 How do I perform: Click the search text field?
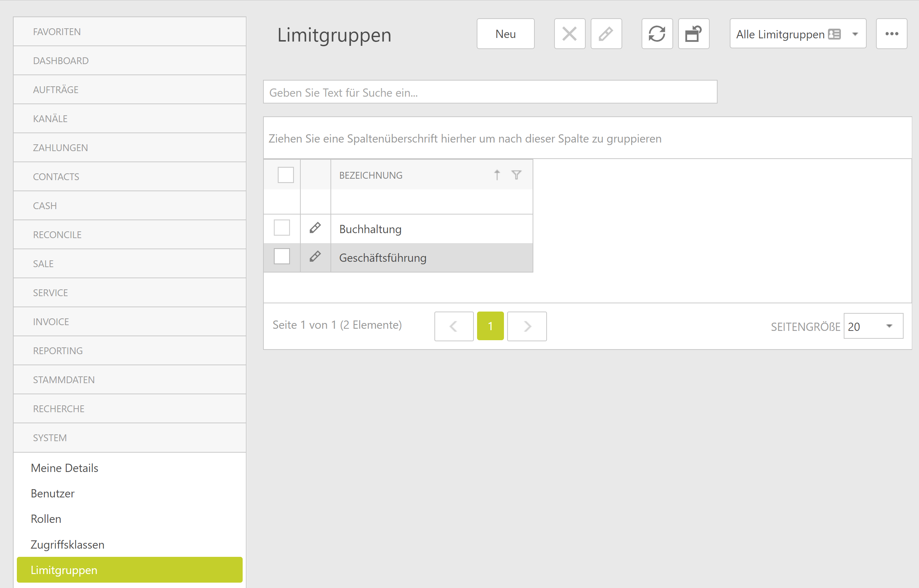(490, 92)
